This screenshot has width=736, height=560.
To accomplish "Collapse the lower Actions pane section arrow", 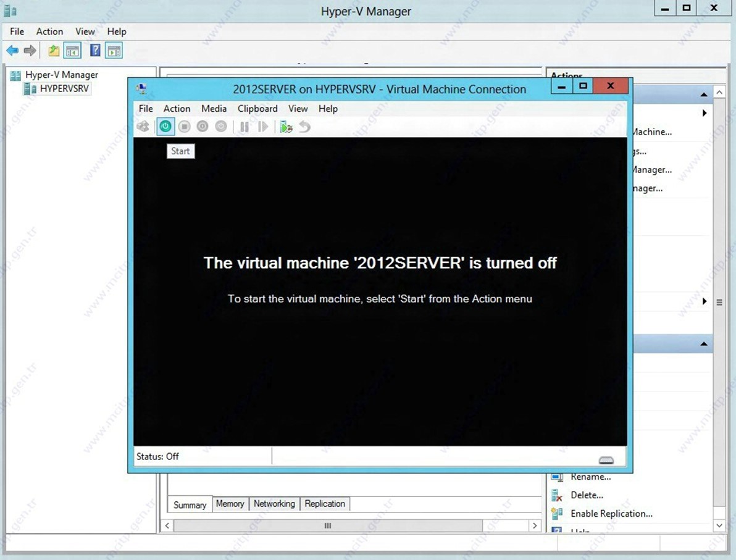I will (x=704, y=344).
